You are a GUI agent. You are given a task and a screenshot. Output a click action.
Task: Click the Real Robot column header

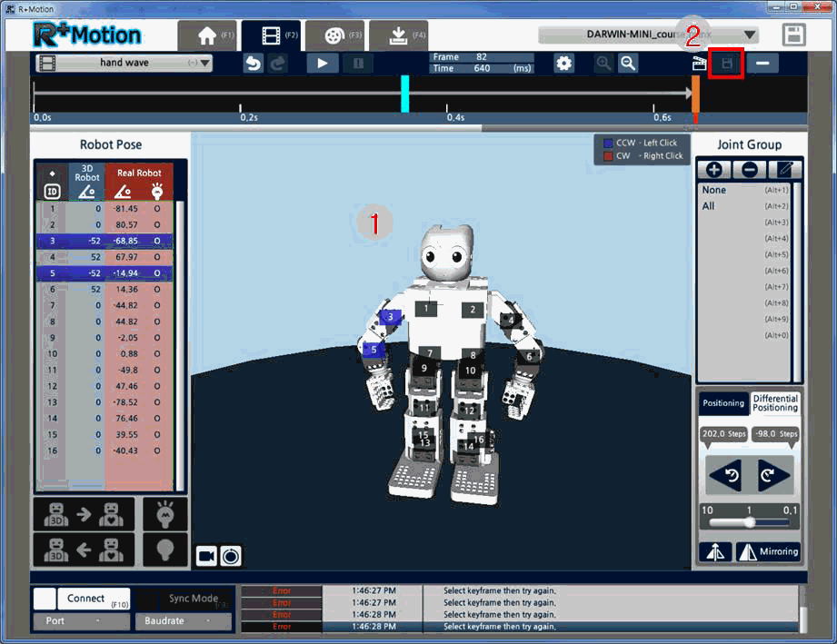coord(139,182)
